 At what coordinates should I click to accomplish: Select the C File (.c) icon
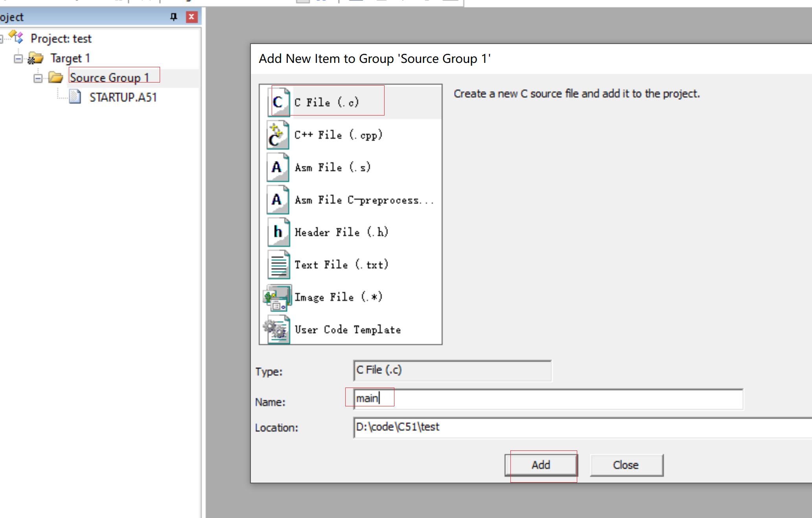(x=278, y=102)
